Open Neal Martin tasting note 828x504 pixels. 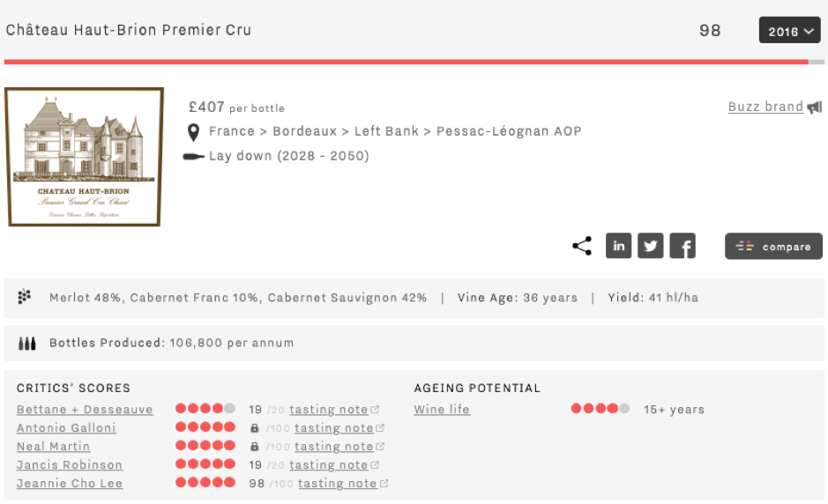[339, 447]
